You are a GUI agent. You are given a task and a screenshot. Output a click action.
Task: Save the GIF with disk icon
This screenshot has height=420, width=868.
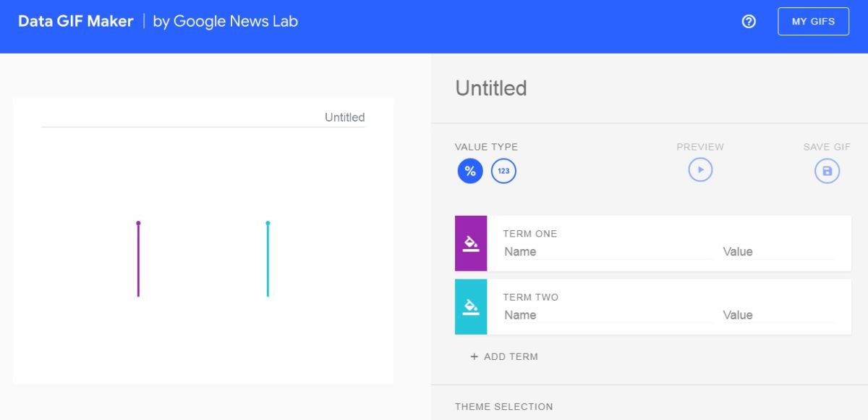(x=827, y=172)
